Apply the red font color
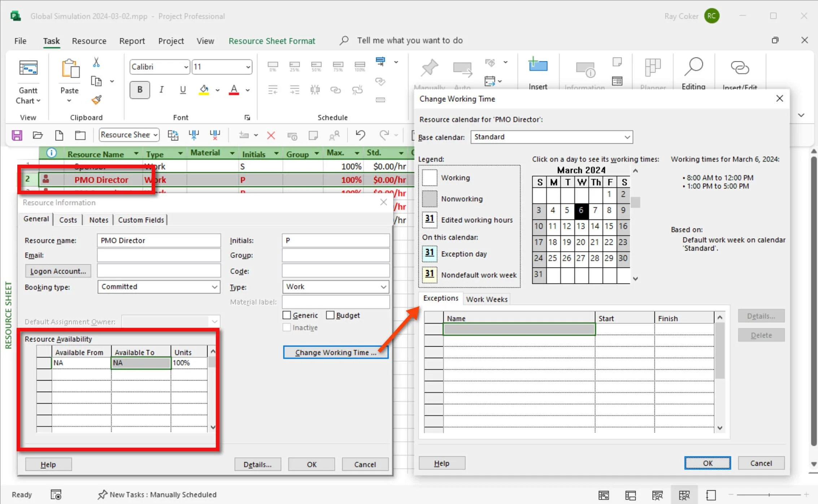The height and width of the screenshot is (504, 818). tap(234, 90)
